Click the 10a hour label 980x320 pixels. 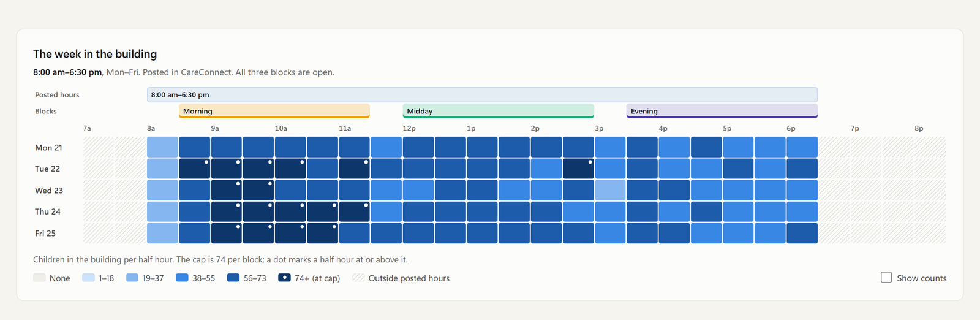point(281,128)
